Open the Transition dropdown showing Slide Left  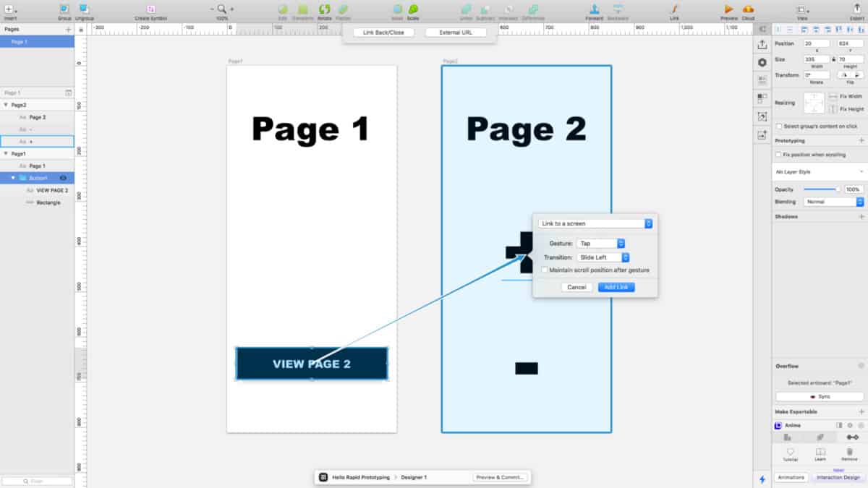(x=603, y=257)
